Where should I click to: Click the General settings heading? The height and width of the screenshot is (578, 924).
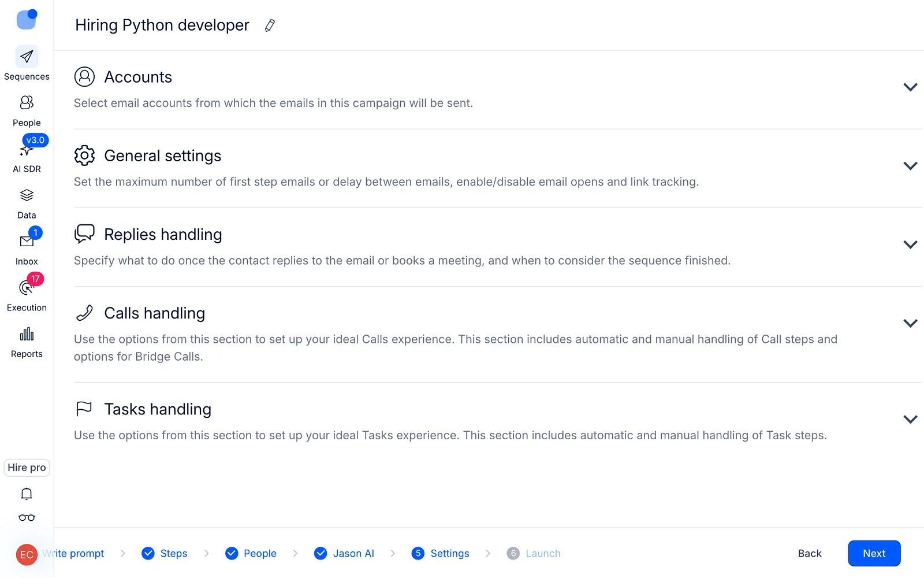[163, 155]
